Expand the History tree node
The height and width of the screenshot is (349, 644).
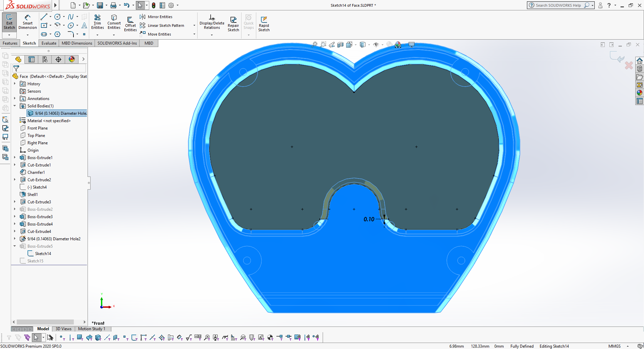pyautogui.click(x=15, y=84)
